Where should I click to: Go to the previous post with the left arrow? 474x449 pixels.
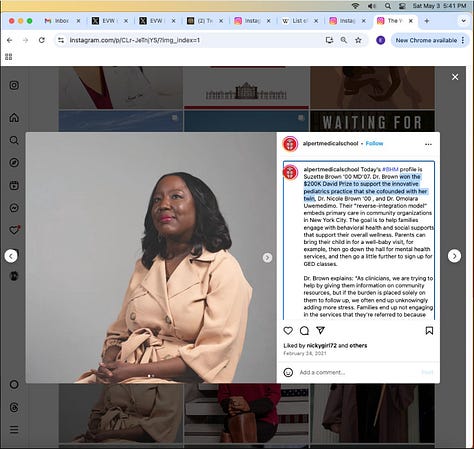(11, 256)
